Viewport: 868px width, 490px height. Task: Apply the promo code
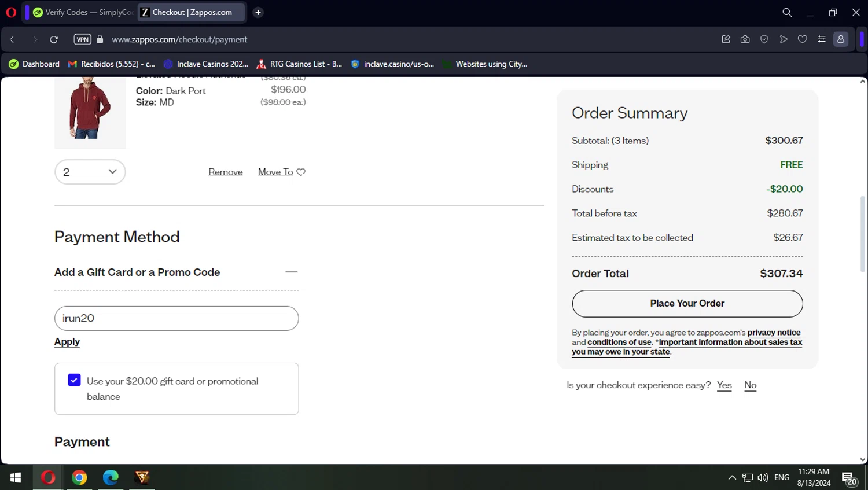(x=67, y=341)
